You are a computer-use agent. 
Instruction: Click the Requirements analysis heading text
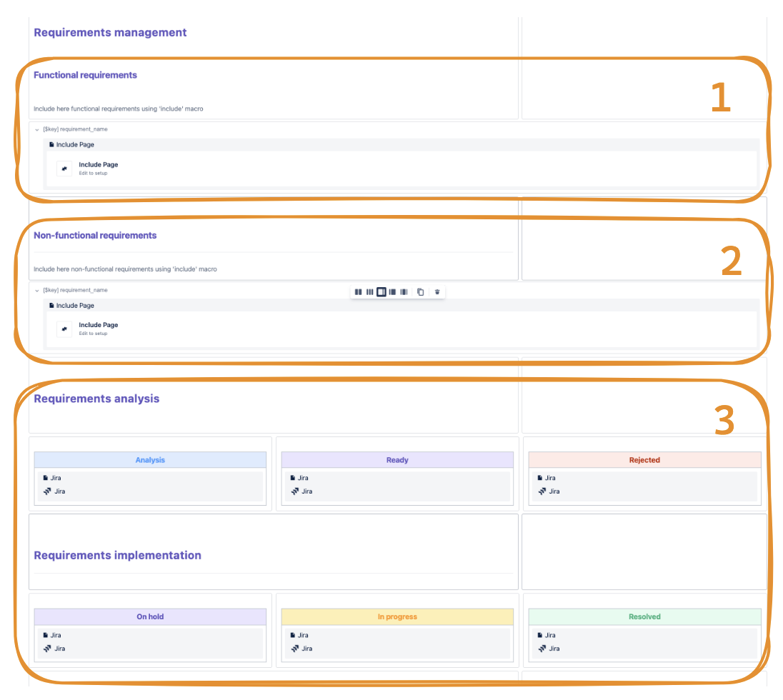point(96,399)
